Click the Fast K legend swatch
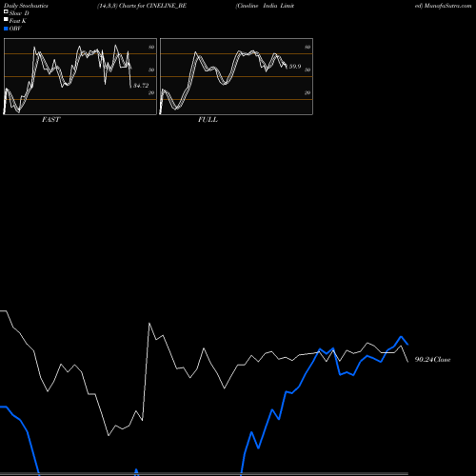Image resolution: width=476 pixels, height=476 pixels. click(x=6, y=20)
